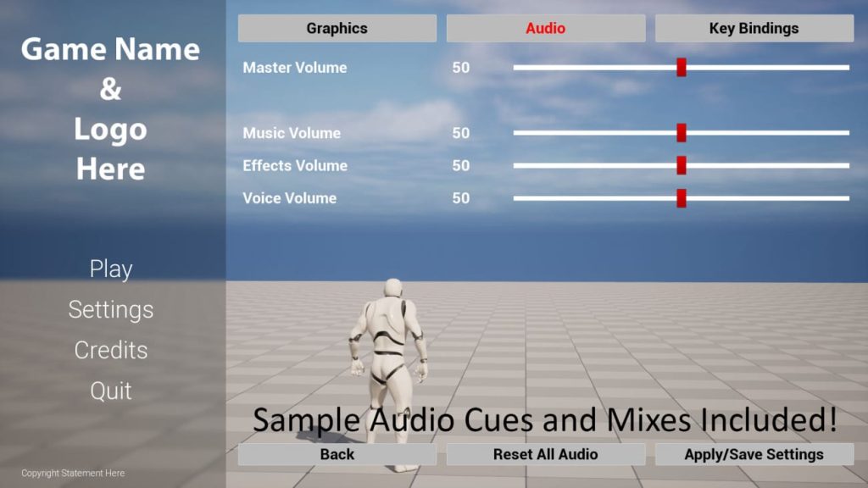Click the Game Name & Logo title

111,108
